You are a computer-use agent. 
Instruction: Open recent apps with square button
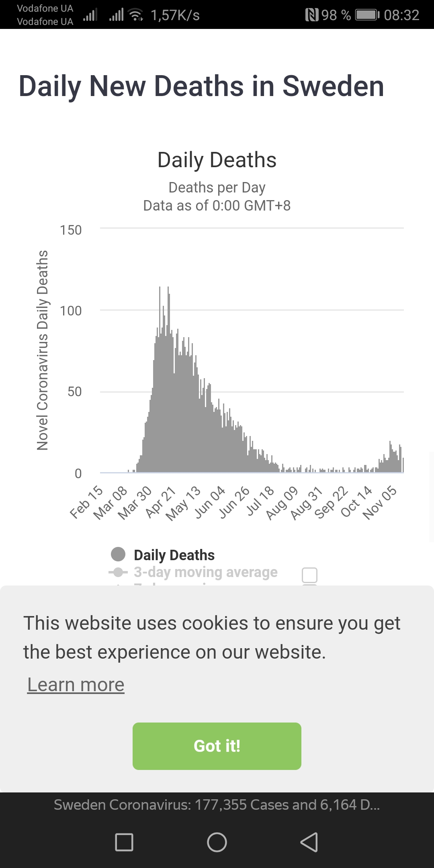tap(124, 842)
